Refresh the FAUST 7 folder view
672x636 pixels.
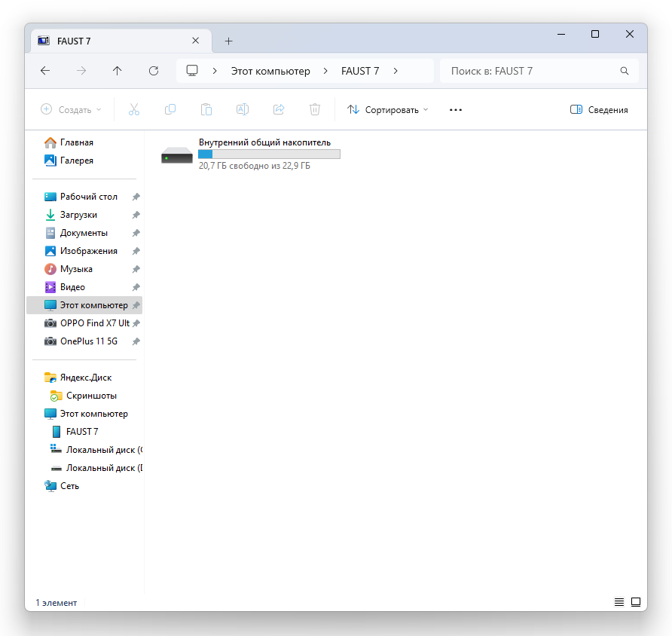(154, 71)
